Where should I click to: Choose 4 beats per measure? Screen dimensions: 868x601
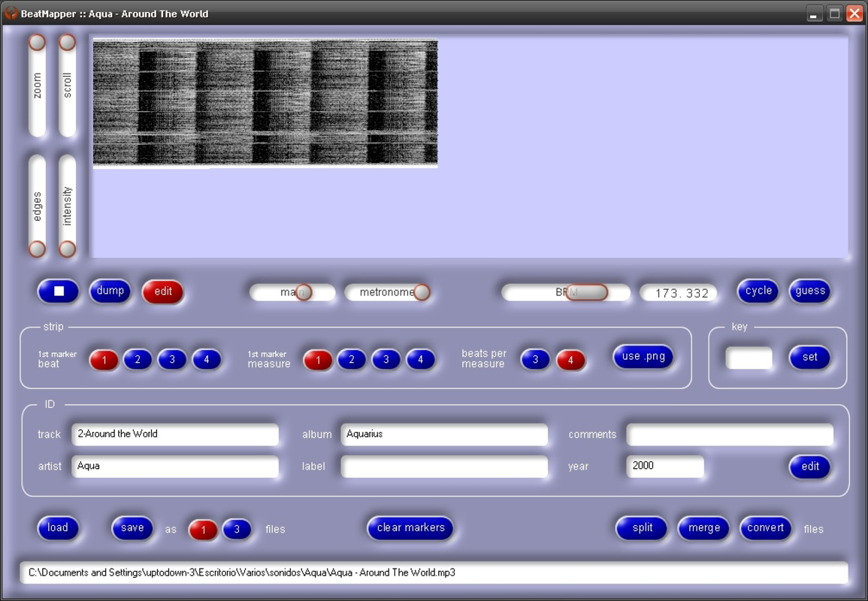(570, 361)
